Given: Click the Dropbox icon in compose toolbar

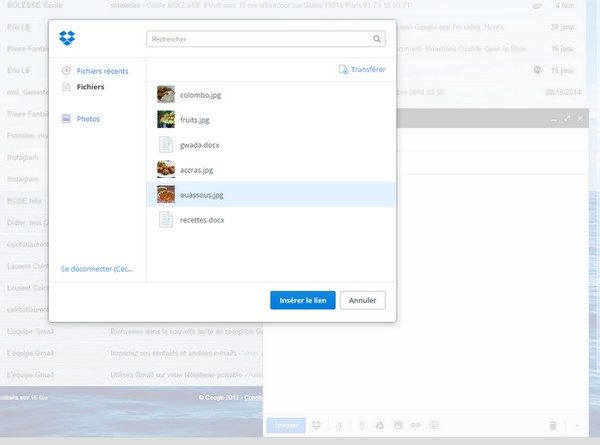Looking at the screenshot, I should tap(316, 425).
